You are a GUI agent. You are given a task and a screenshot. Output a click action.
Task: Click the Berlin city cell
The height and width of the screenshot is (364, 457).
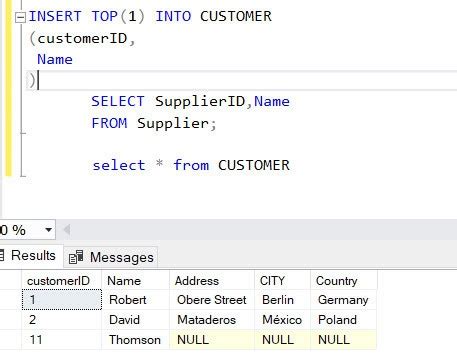tap(282, 300)
